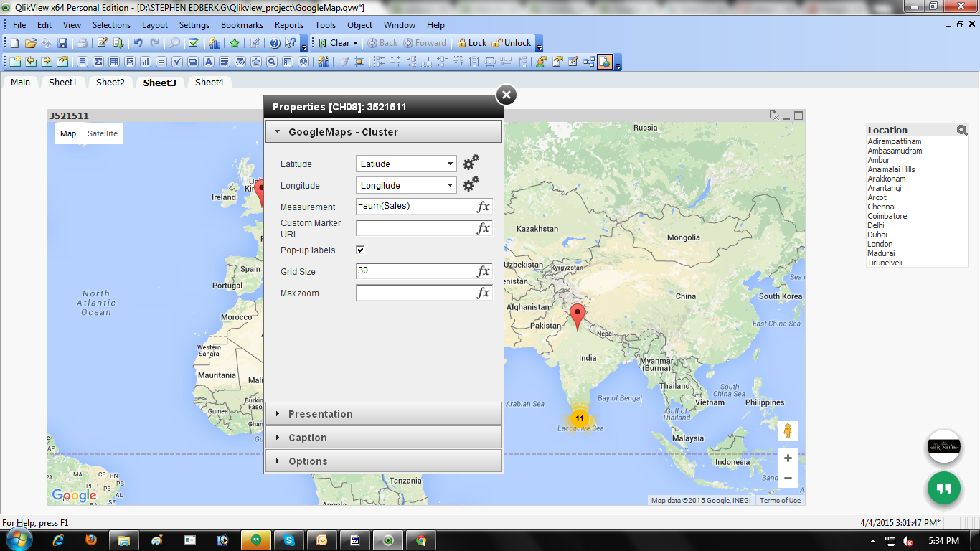Open the Table Viewer icon
Viewport: 980px width, 551px height.
coord(589,62)
